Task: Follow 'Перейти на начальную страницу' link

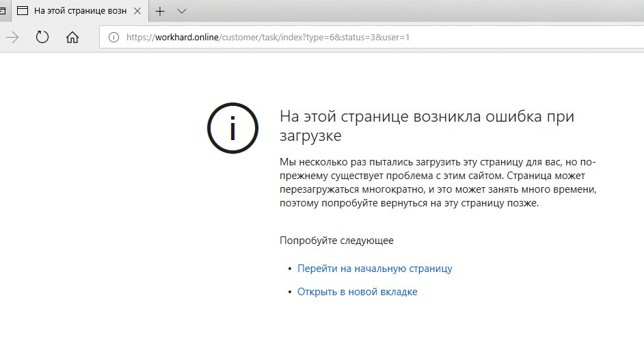Action: tap(375, 269)
